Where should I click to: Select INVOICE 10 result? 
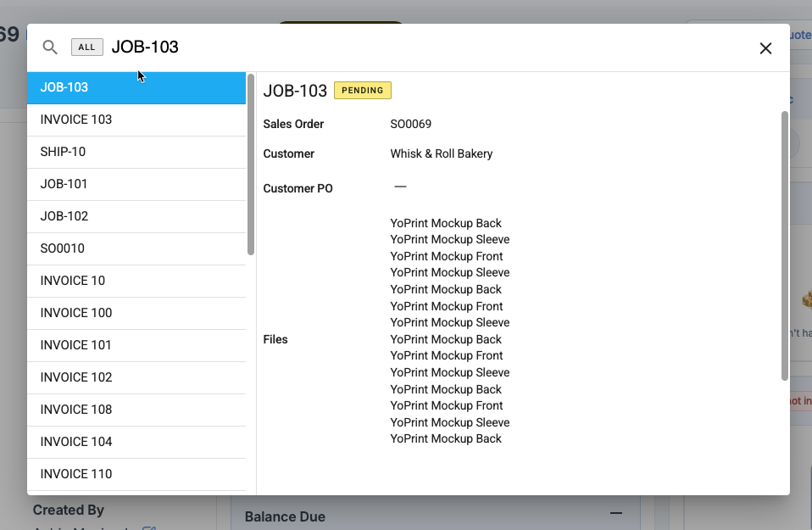(136, 281)
